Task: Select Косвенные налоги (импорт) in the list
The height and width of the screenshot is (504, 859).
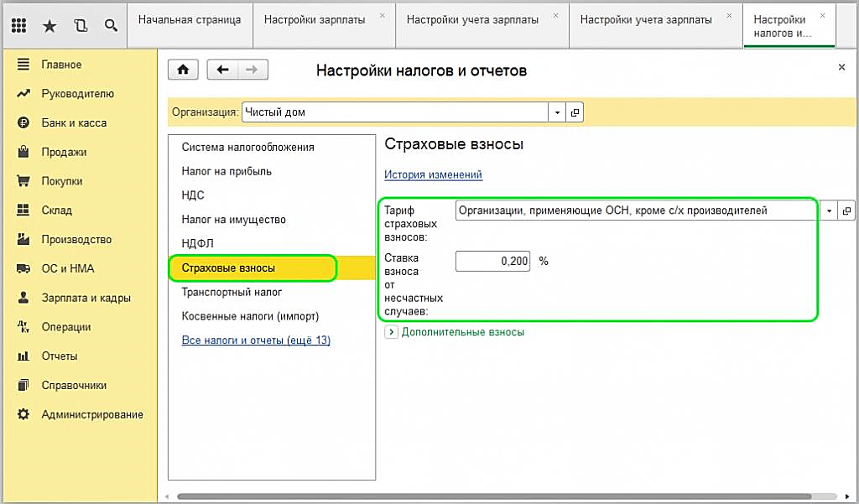Action: pos(272,316)
